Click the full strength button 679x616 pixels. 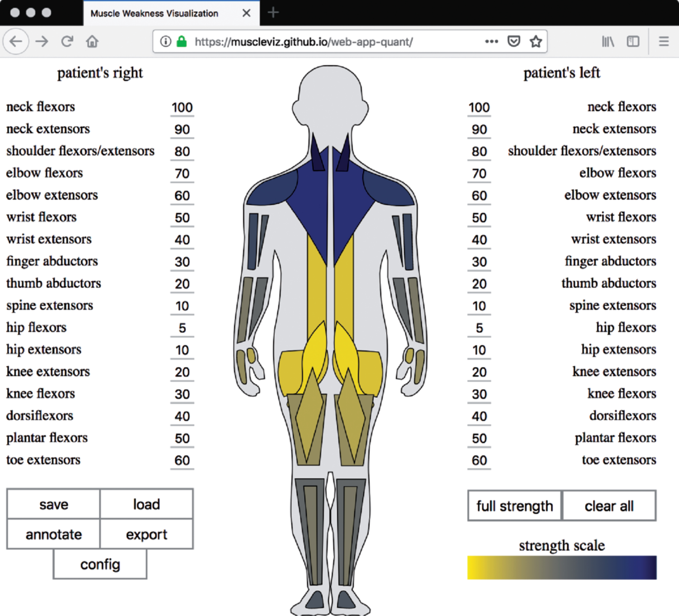[x=515, y=506]
